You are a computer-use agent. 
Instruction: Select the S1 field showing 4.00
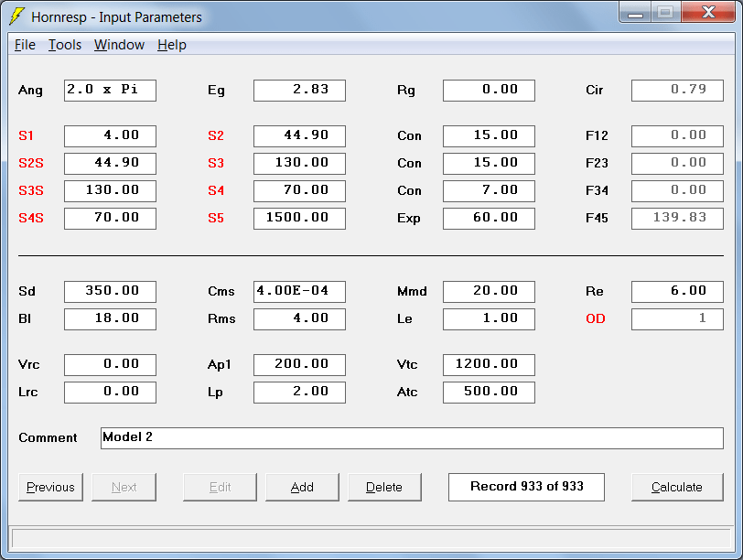click(110, 136)
